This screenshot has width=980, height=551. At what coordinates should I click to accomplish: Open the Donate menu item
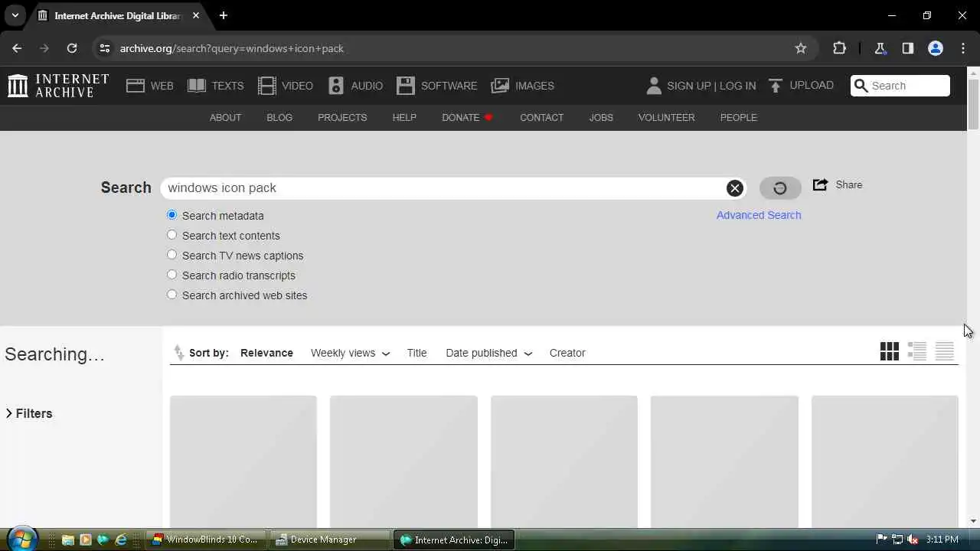point(467,117)
